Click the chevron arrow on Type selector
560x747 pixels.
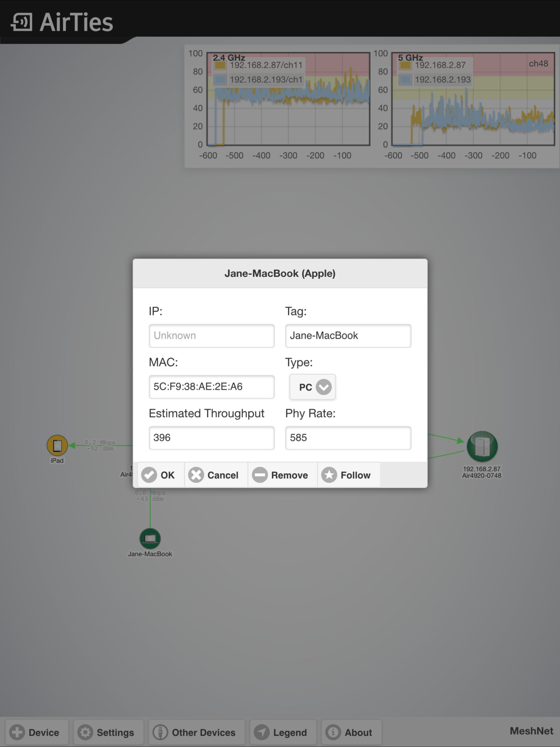(323, 387)
